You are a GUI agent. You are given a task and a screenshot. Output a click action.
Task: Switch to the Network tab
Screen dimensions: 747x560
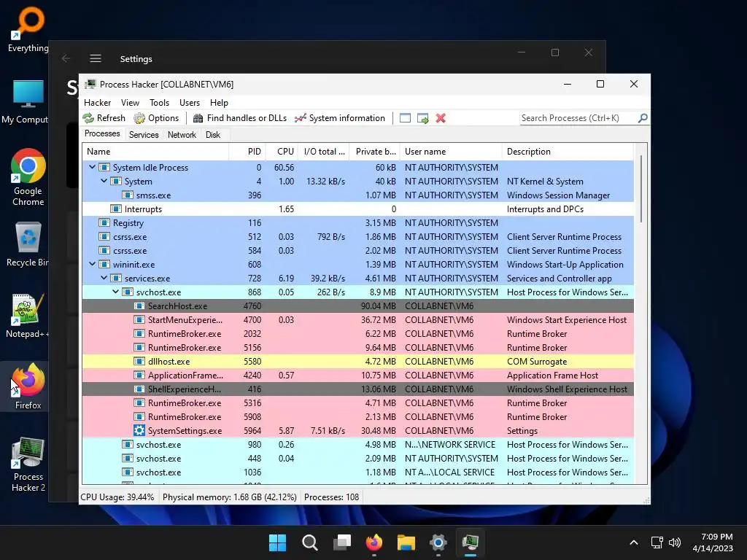coord(182,135)
